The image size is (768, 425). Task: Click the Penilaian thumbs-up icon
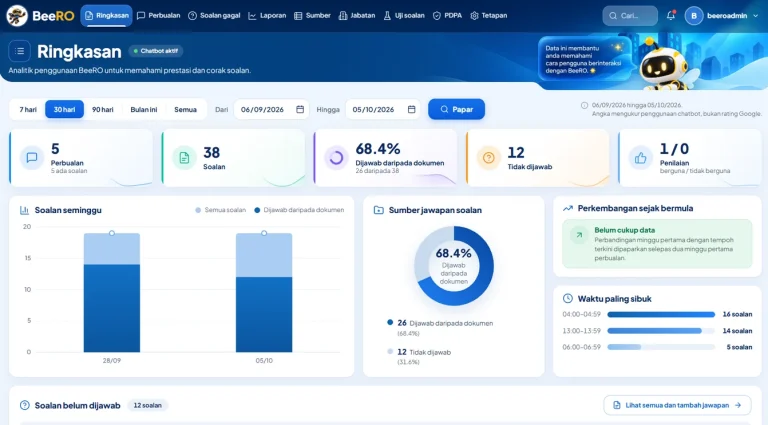pyautogui.click(x=641, y=158)
